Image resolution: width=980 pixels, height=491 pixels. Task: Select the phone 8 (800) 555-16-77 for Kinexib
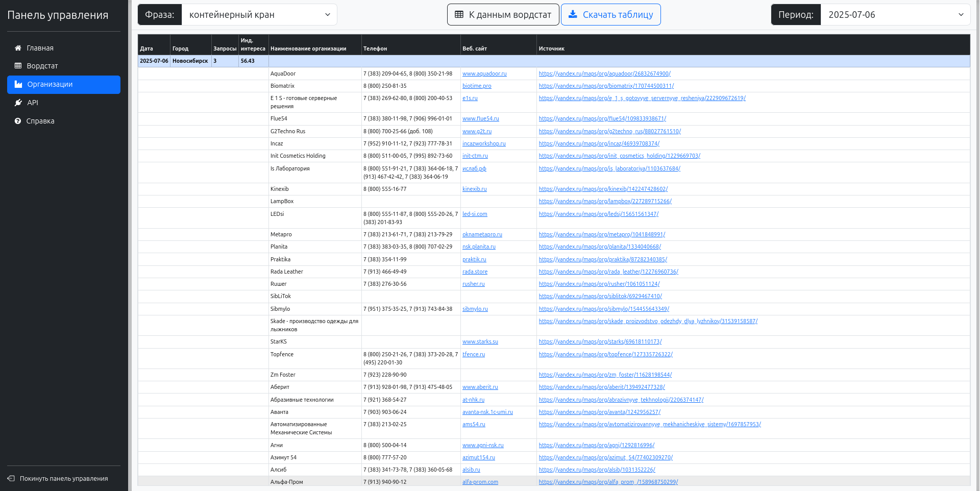pos(385,189)
